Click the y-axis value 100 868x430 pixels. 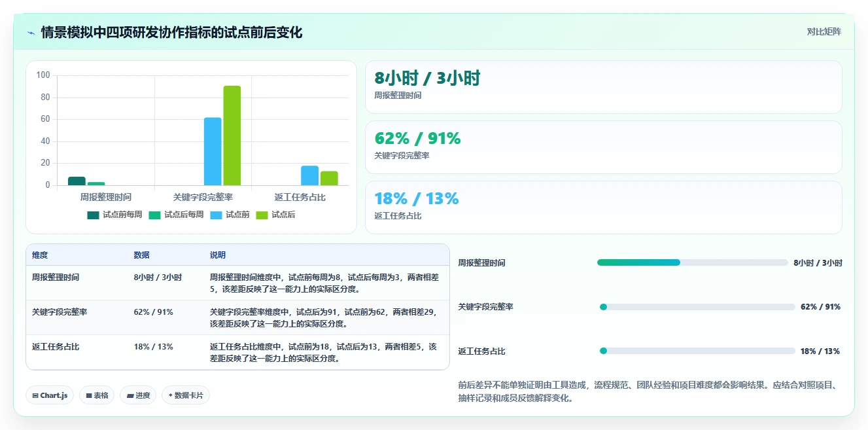[x=43, y=75]
